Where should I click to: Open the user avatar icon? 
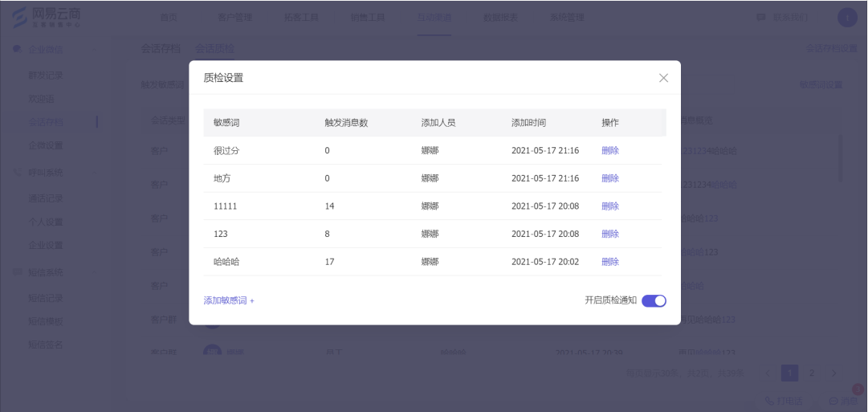(x=847, y=18)
